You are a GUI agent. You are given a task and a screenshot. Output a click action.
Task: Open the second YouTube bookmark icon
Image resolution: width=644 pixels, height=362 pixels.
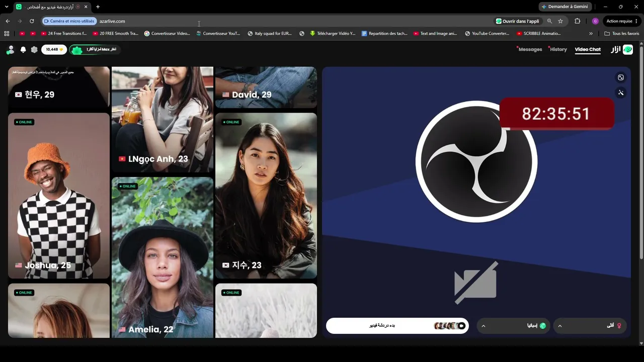tap(33, 34)
